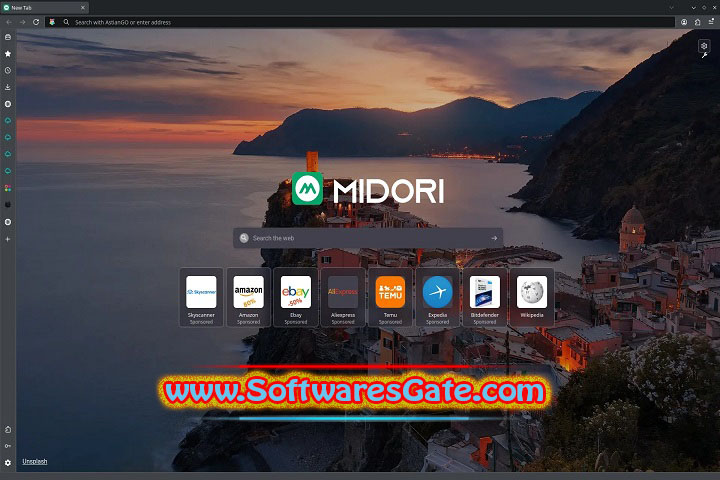Image resolution: width=720 pixels, height=480 pixels.
Task: Open the History clock panel in sidebar
Action: tap(8, 71)
